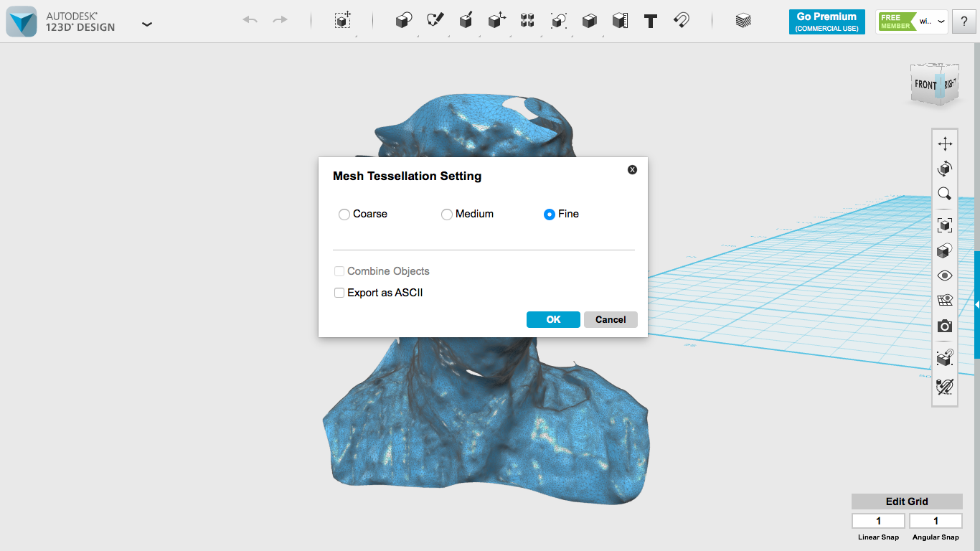
Task: Open the Sketch tool menu
Action: 435,21
